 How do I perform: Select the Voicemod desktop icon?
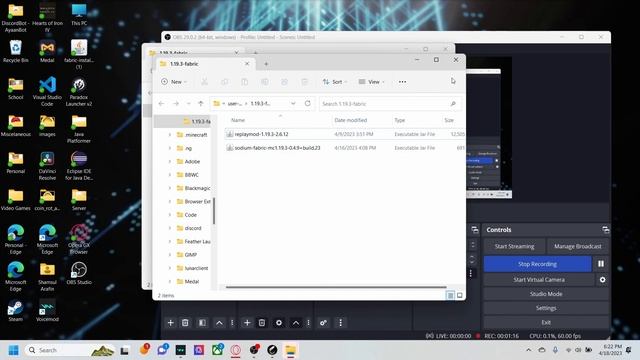click(47, 311)
